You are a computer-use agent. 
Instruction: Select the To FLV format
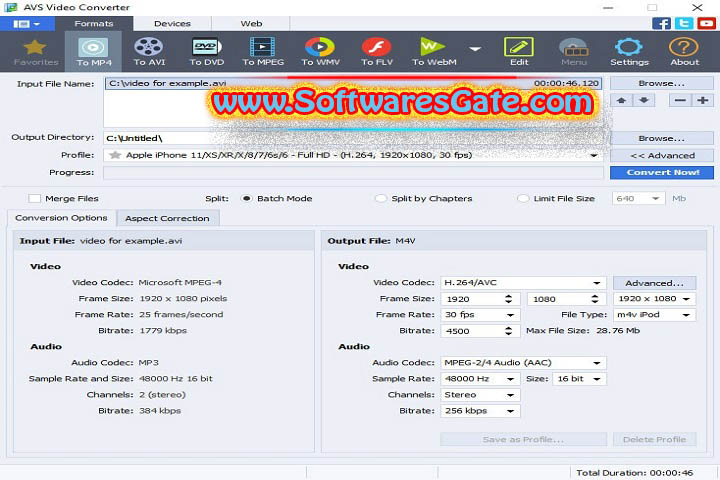(x=377, y=51)
